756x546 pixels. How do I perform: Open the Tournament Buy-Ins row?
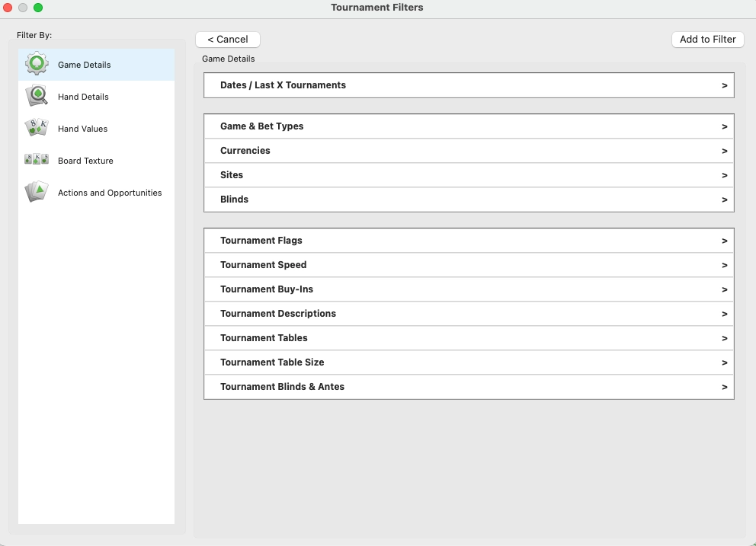click(469, 289)
